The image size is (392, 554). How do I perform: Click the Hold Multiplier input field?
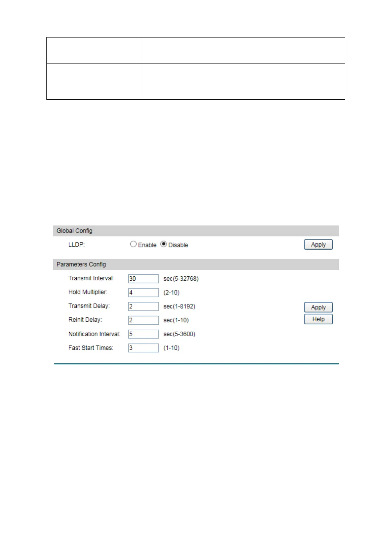pyautogui.click(x=144, y=292)
